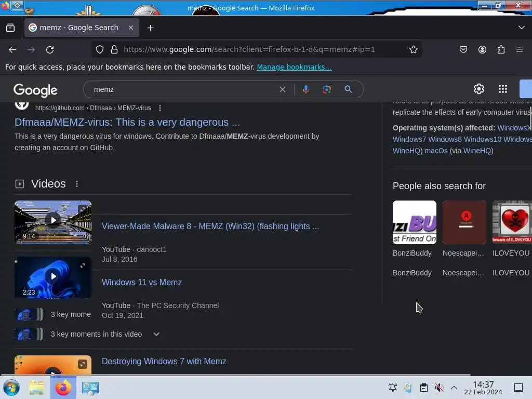Image resolution: width=532 pixels, height=399 pixels.
Task: Open the Google apps grid
Action: click(x=503, y=89)
